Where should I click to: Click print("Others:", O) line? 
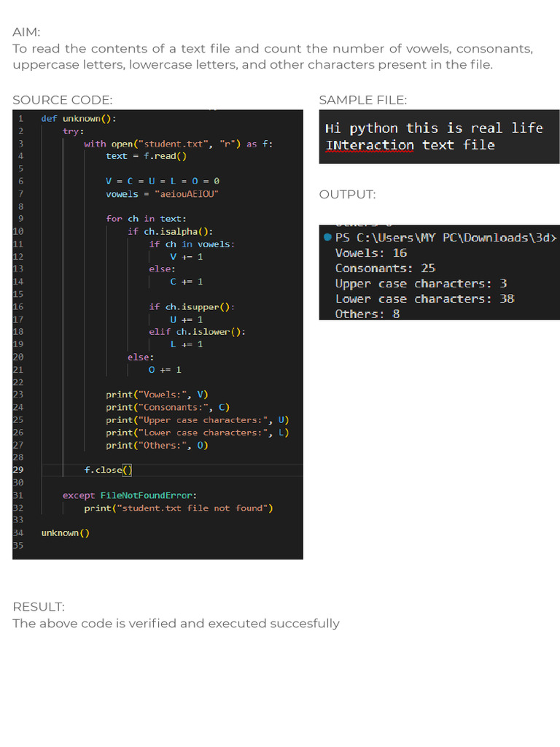157,446
